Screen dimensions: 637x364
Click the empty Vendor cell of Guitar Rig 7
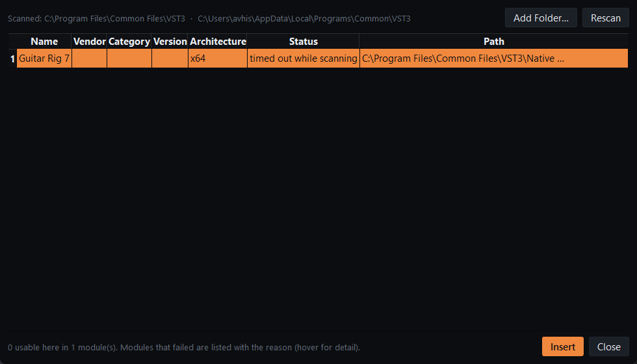[x=90, y=58]
